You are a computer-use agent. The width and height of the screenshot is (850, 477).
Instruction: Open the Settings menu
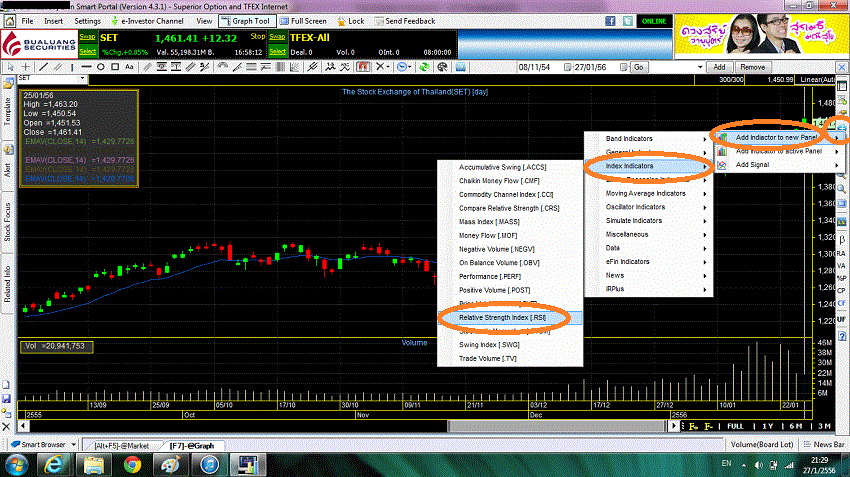87,21
